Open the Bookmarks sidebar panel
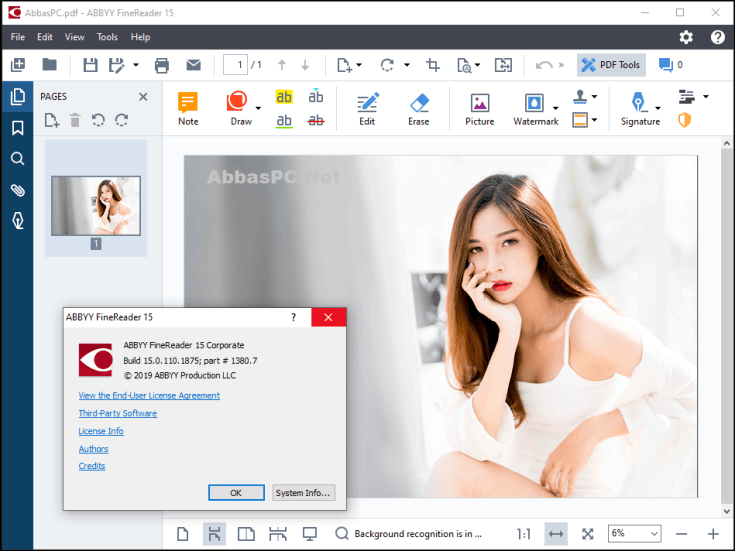 click(18, 128)
